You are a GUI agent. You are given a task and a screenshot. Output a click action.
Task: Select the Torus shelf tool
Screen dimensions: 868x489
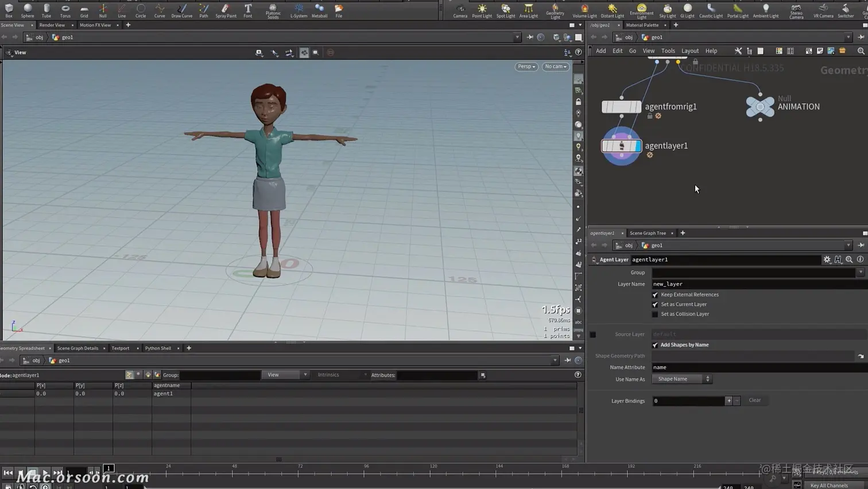click(x=65, y=10)
